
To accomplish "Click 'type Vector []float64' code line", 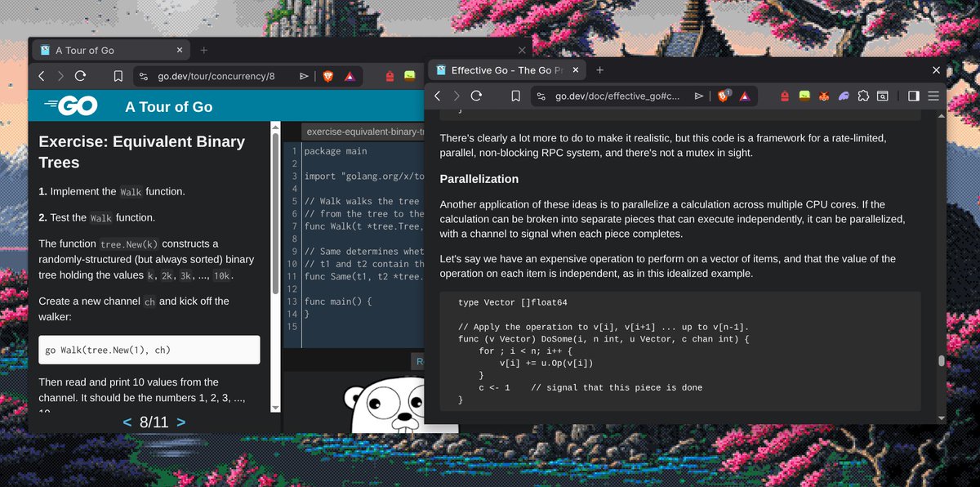I will click(513, 302).
